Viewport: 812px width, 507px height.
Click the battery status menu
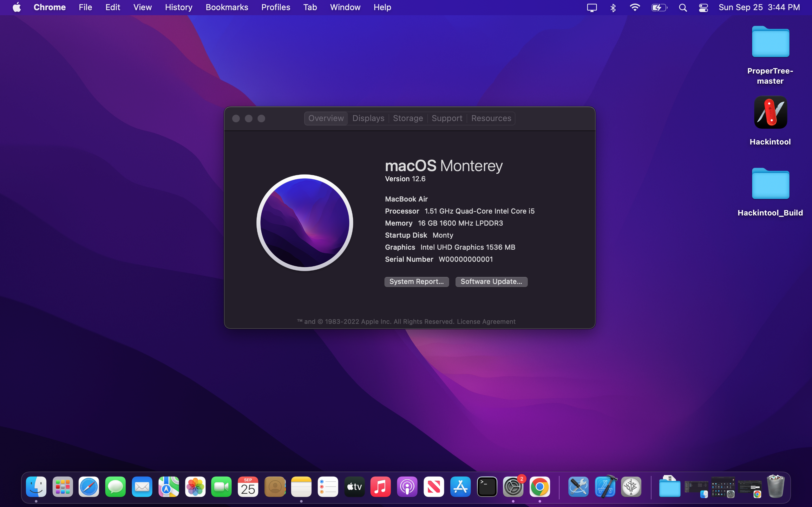point(659,7)
